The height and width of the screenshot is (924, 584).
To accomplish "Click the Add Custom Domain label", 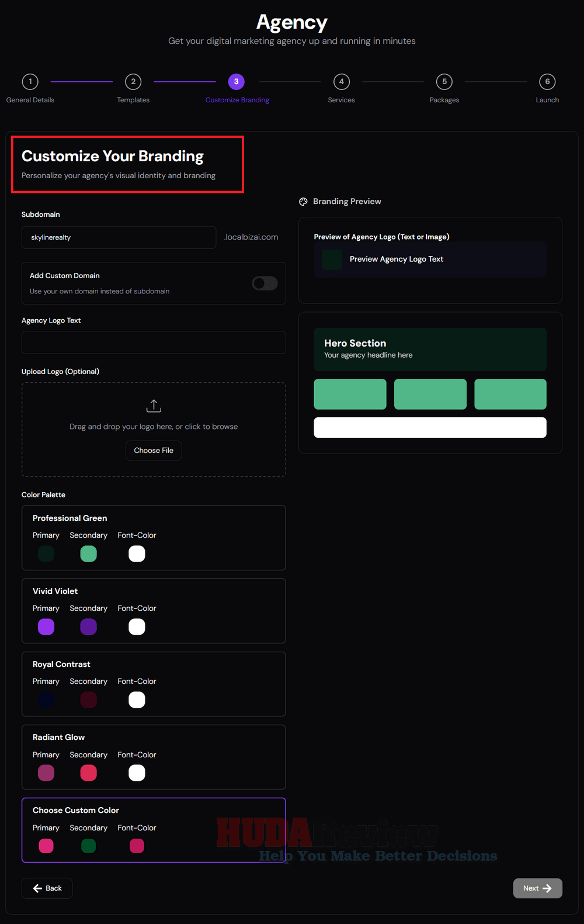I will (65, 276).
